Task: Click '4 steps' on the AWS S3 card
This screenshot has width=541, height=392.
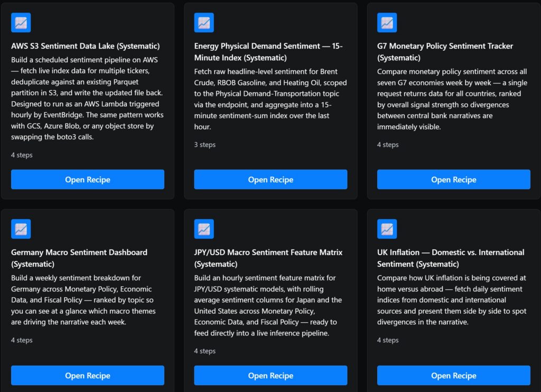Action: 22,155
